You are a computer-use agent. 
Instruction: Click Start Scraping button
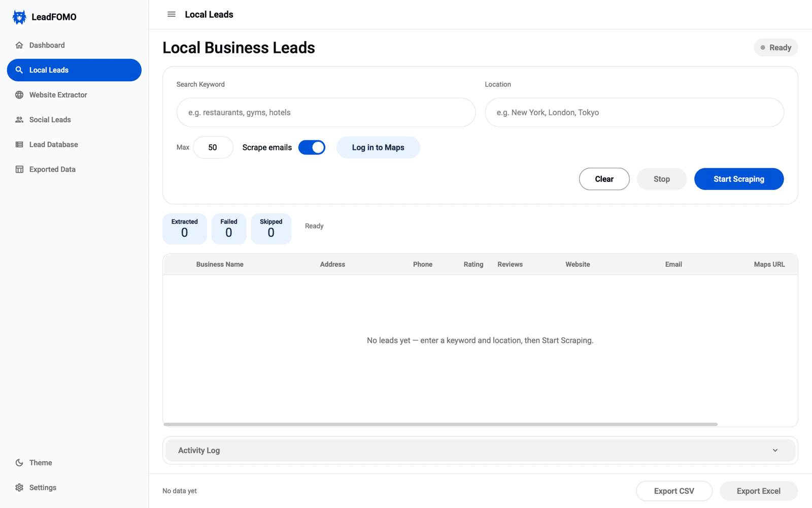coord(739,179)
